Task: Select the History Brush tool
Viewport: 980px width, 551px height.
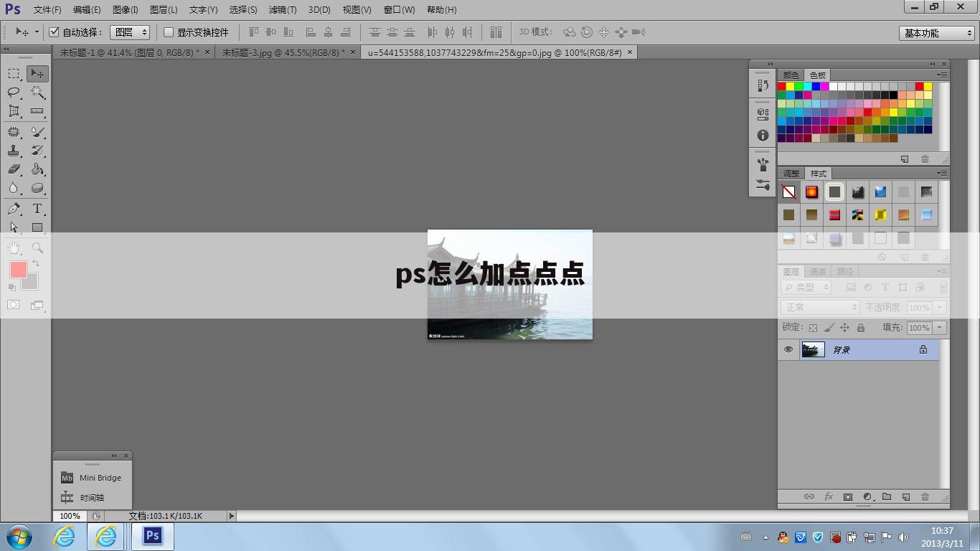Action: pyautogui.click(x=37, y=151)
